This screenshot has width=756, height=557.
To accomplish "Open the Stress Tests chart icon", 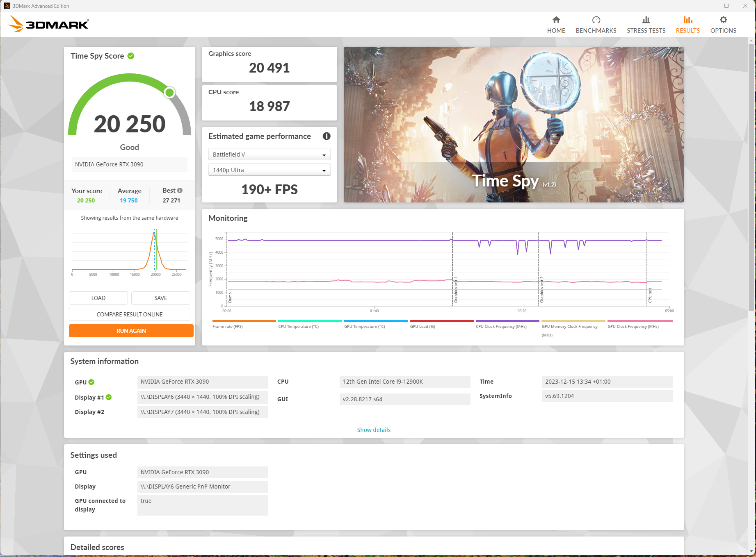I will [646, 20].
